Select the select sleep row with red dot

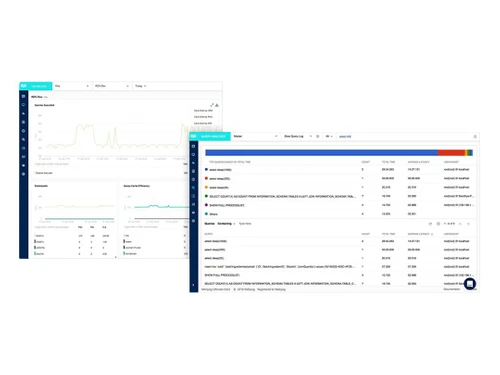click(x=339, y=179)
